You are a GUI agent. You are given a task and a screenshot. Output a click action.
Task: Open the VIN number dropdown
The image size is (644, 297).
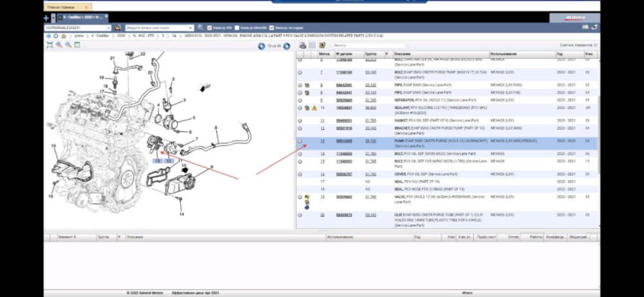108,28
